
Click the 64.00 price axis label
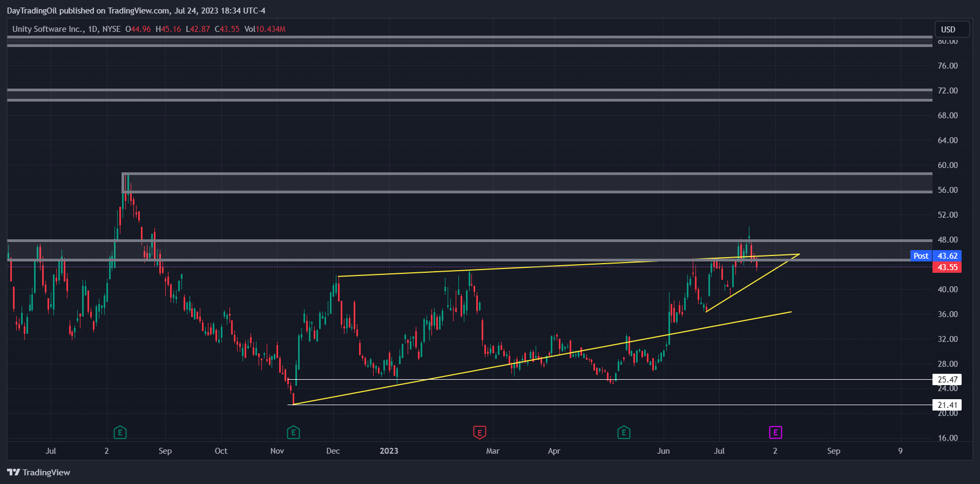pyautogui.click(x=948, y=140)
